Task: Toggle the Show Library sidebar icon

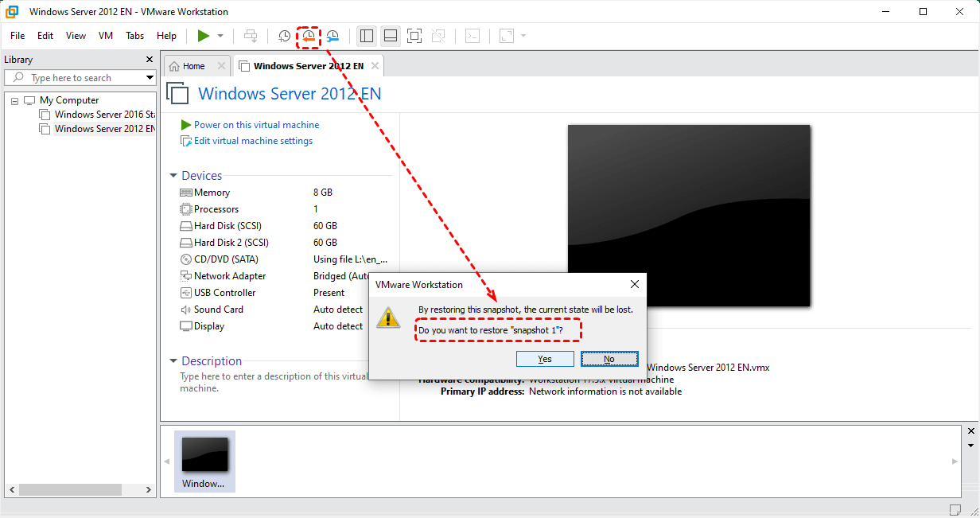Action: point(367,36)
